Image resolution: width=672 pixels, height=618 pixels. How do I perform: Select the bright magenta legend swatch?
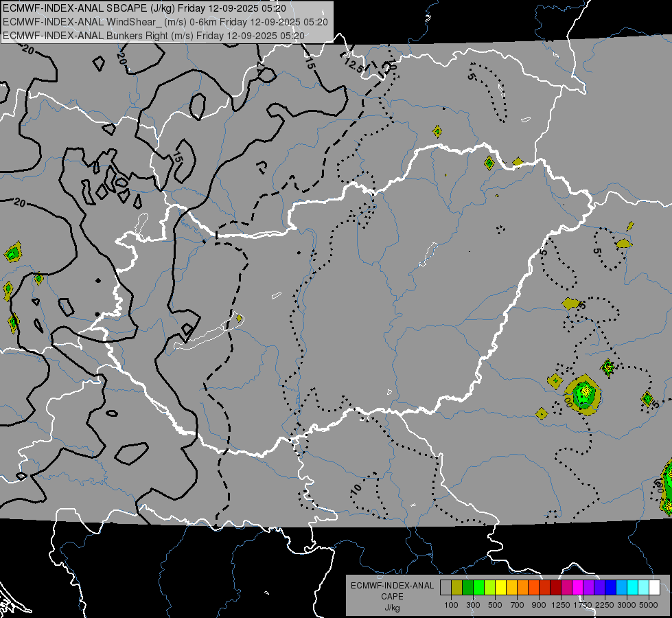pyautogui.click(x=578, y=588)
